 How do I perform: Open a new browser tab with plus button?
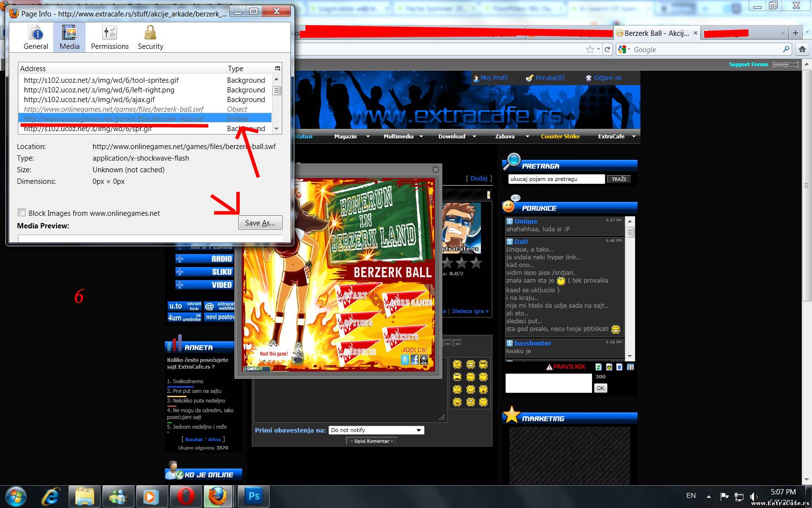(795, 33)
